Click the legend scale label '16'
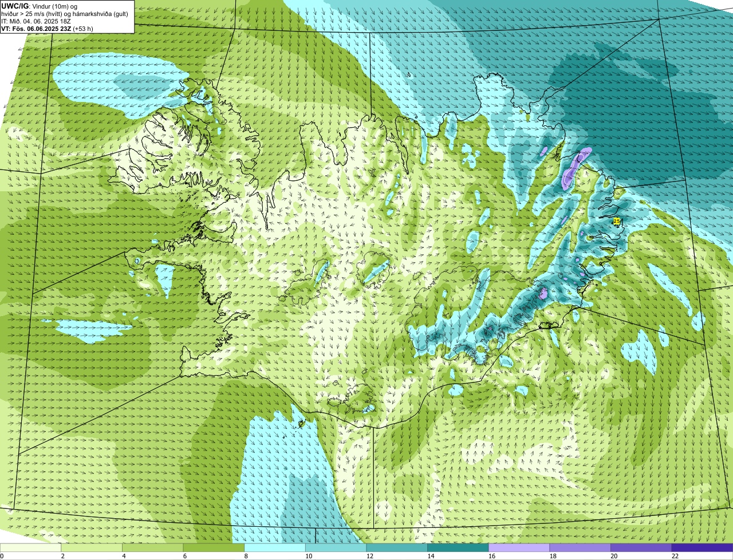 (x=492, y=556)
